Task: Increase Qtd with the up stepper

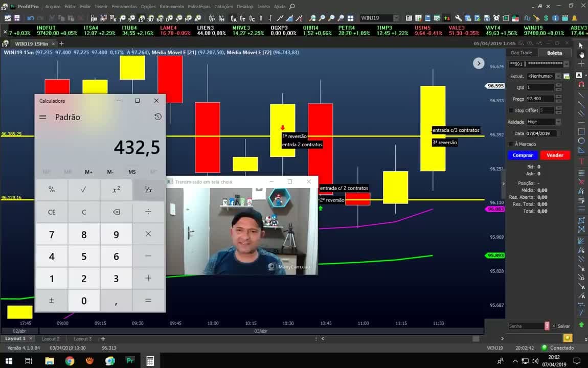Action: 558,85
